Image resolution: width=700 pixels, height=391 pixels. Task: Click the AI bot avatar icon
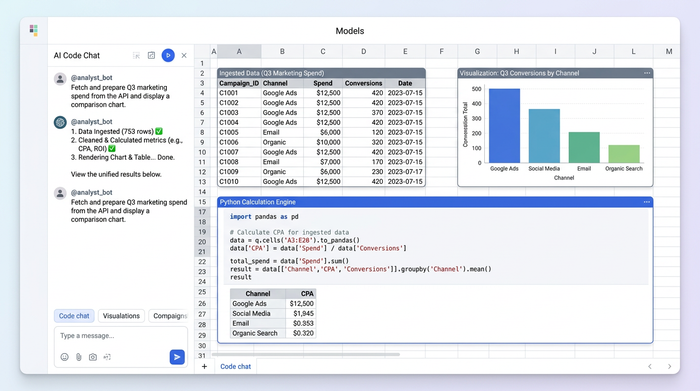60,122
